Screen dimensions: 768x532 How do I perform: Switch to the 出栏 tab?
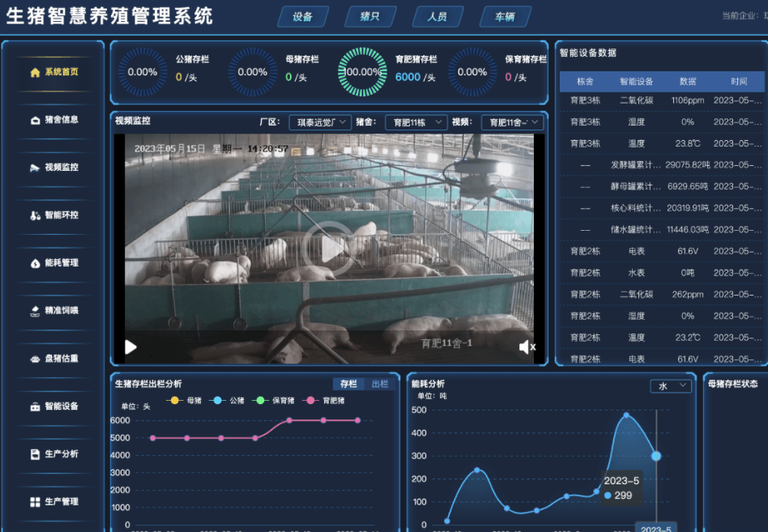pyautogui.click(x=379, y=384)
